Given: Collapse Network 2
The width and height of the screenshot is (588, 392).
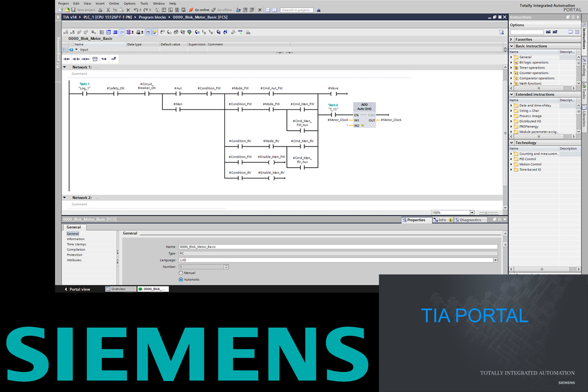Looking at the screenshot, I should [x=65, y=198].
